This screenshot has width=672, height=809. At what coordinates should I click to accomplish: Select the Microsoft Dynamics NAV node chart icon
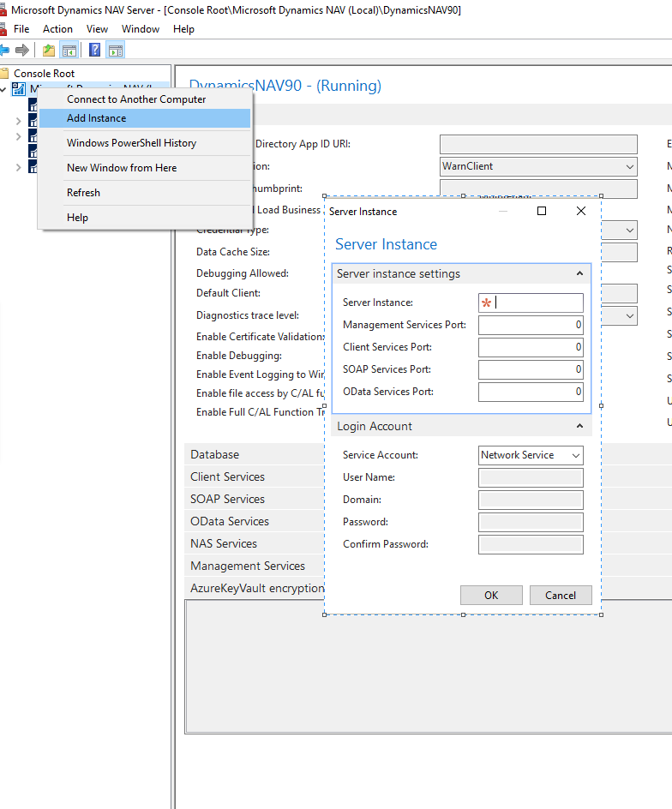[x=19, y=89]
